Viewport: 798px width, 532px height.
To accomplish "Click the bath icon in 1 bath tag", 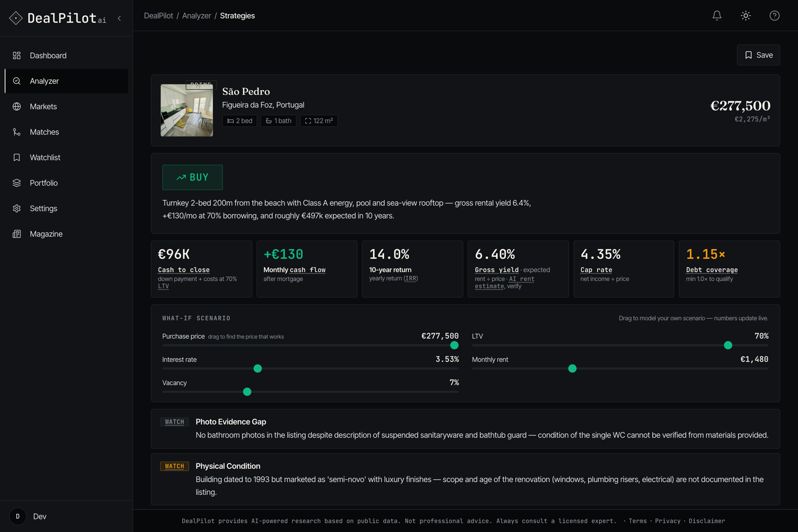I will coord(269,121).
